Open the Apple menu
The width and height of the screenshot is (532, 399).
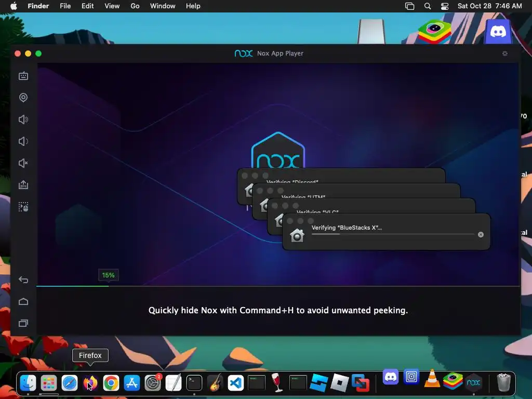(x=14, y=6)
